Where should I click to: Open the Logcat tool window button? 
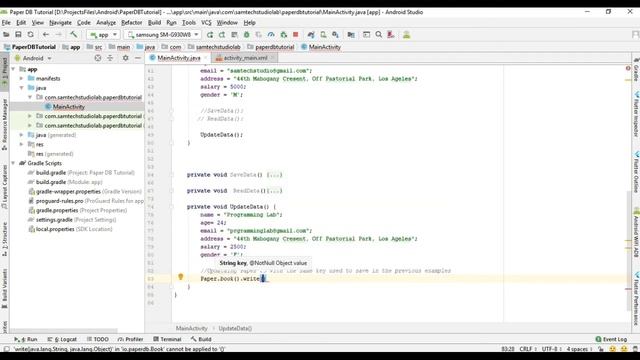point(62,339)
